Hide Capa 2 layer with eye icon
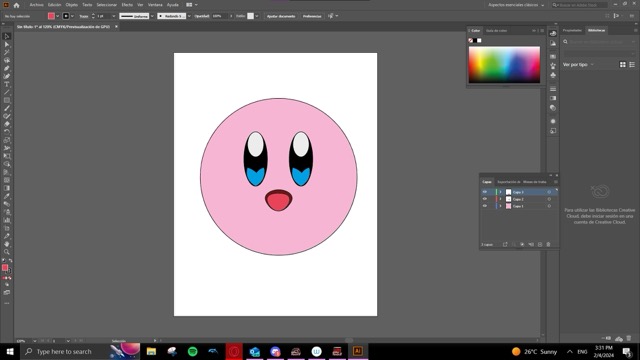640x360 pixels. [x=484, y=199]
